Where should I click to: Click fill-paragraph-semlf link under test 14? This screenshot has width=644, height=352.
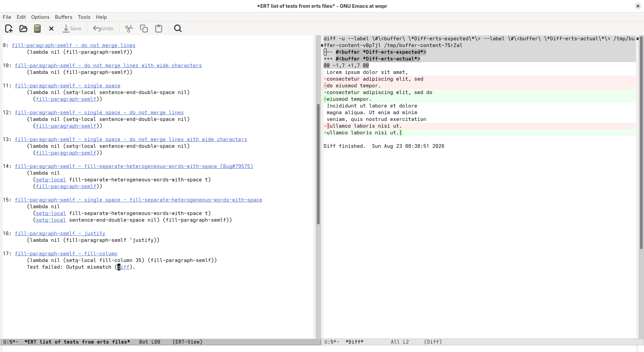pos(66,186)
